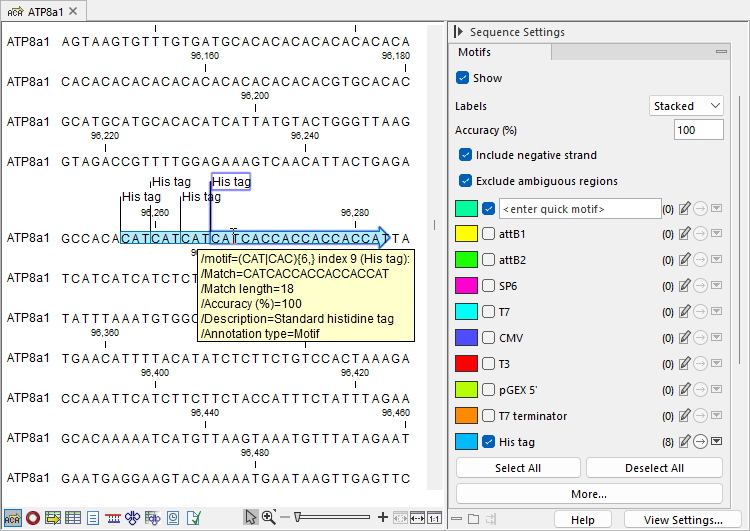This screenshot has width=750, height=531.
Task: Select the arrow selection mode tool
Action: 251,517
